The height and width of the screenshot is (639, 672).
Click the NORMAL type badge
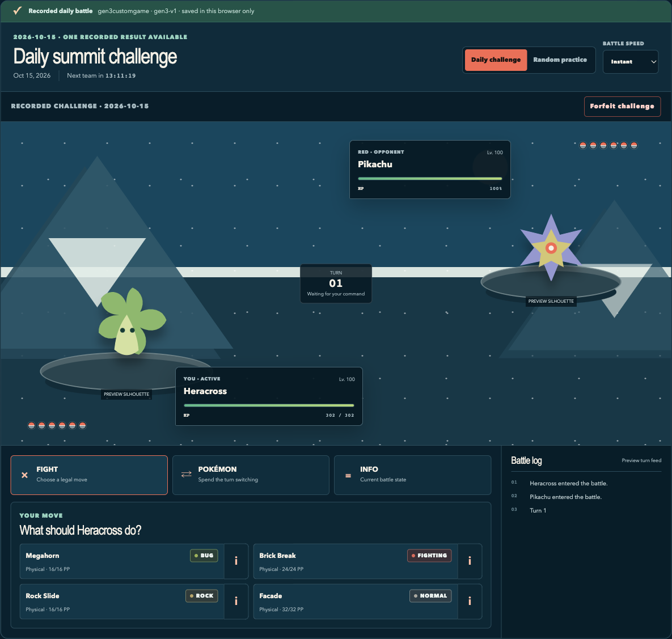pos(430,596)
